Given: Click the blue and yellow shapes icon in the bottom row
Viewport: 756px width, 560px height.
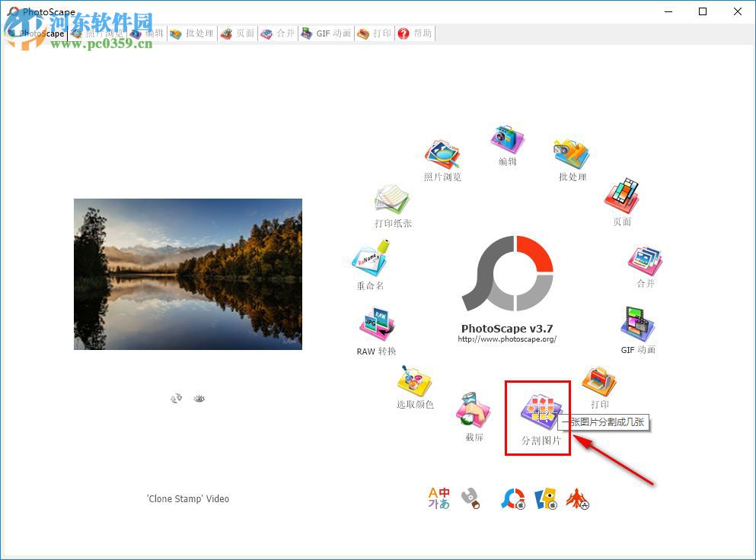Looking at the screenshot, I should tap(546, 499).
